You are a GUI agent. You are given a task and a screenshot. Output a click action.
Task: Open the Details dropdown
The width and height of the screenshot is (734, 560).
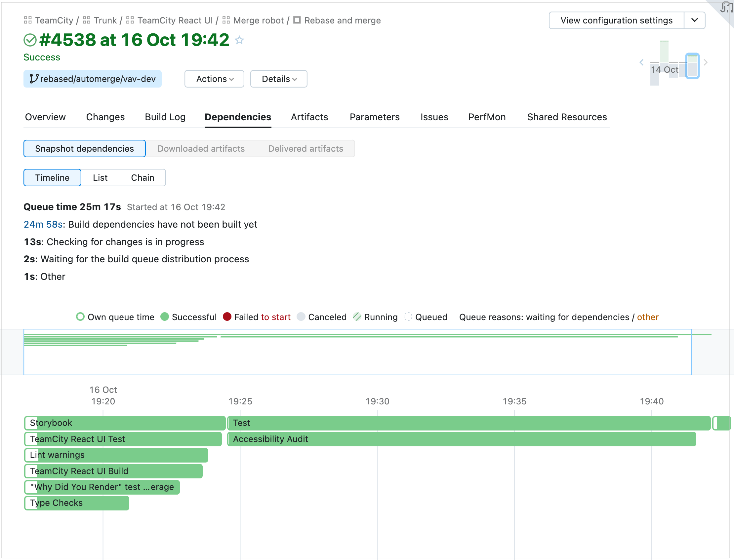[x=278, y=79]
